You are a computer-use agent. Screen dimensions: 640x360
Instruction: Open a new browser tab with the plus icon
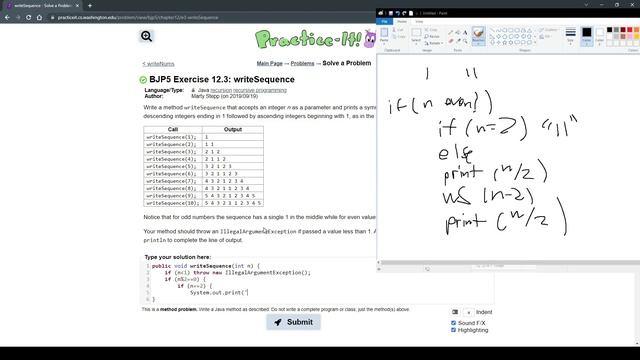tap(90, 6)
